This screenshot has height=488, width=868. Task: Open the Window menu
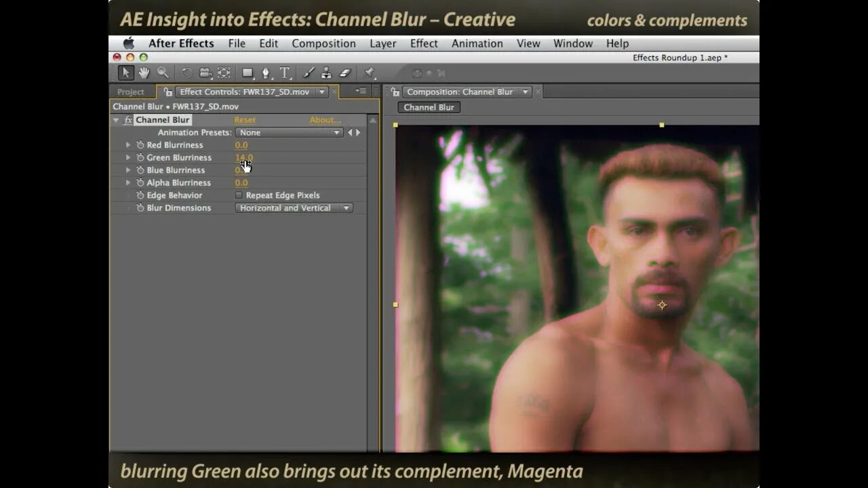click(x=573, y=43)
